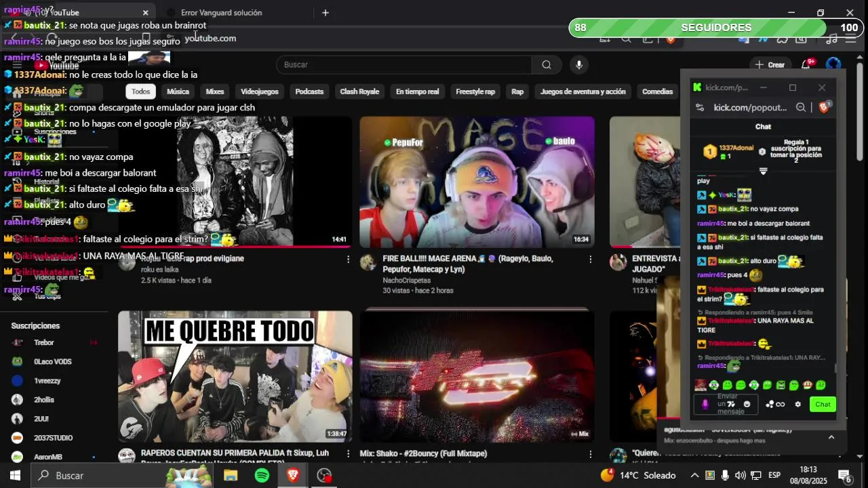This screenshot has height=488, width=868.
Task: Open YouTube notifications bell
Action: pos(806,64)
